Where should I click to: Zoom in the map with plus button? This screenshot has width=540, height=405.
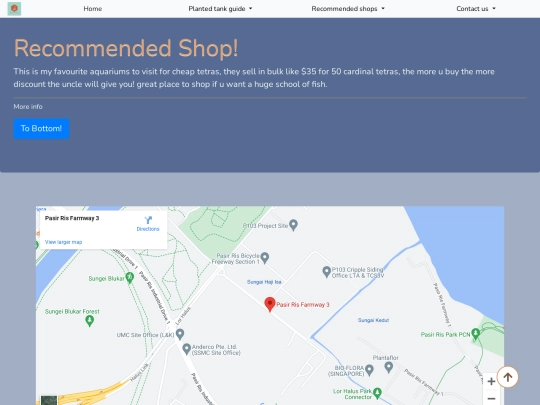(491, 381)
